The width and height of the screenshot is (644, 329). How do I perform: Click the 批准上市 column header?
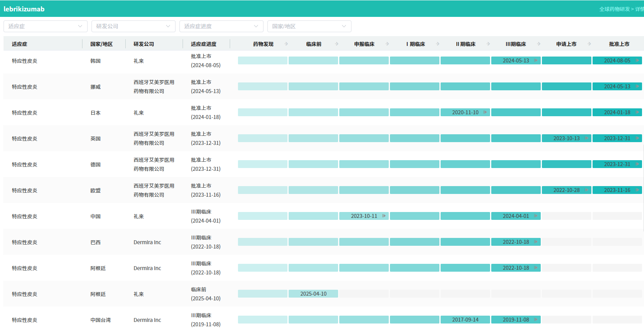(619, 44)
